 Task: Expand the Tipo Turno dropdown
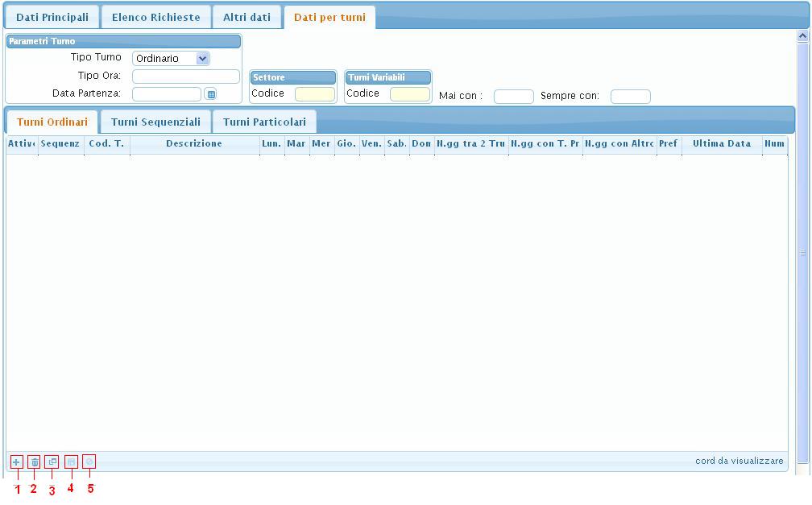(202, 58)
